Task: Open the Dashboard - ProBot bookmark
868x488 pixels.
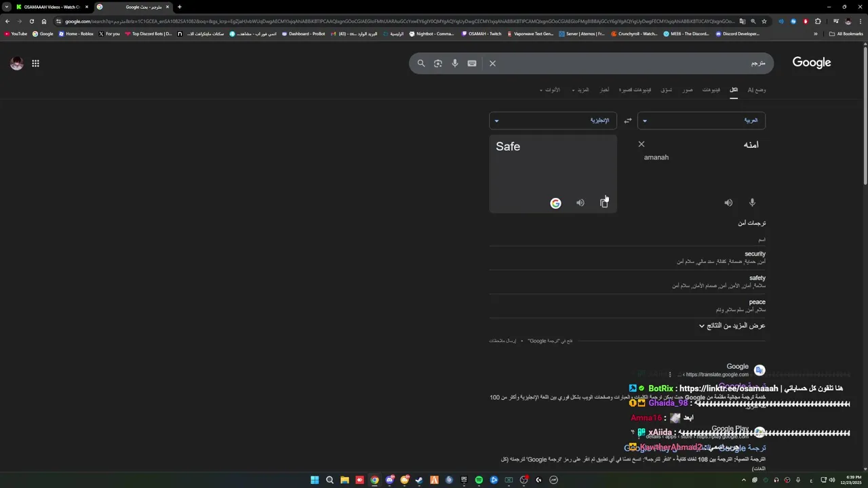Action: 303,33
